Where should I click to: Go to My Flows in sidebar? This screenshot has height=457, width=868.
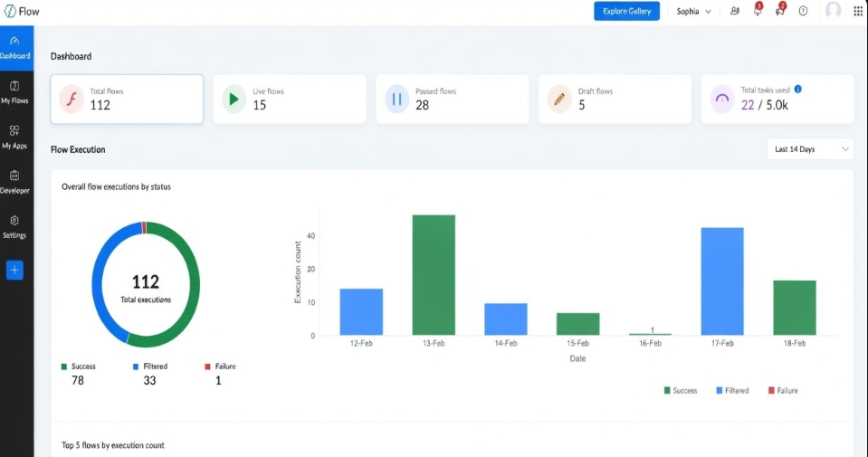click(x=14, y=91)
